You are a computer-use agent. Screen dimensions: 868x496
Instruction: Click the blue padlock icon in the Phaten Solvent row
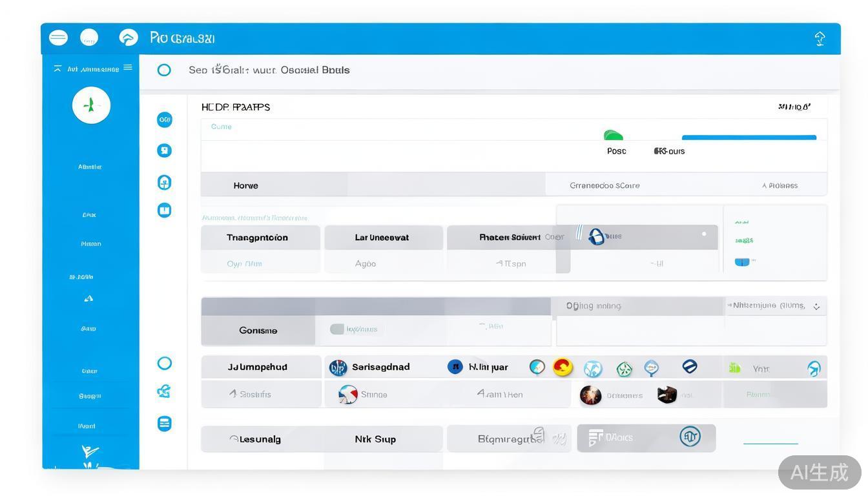click(596, 236)
